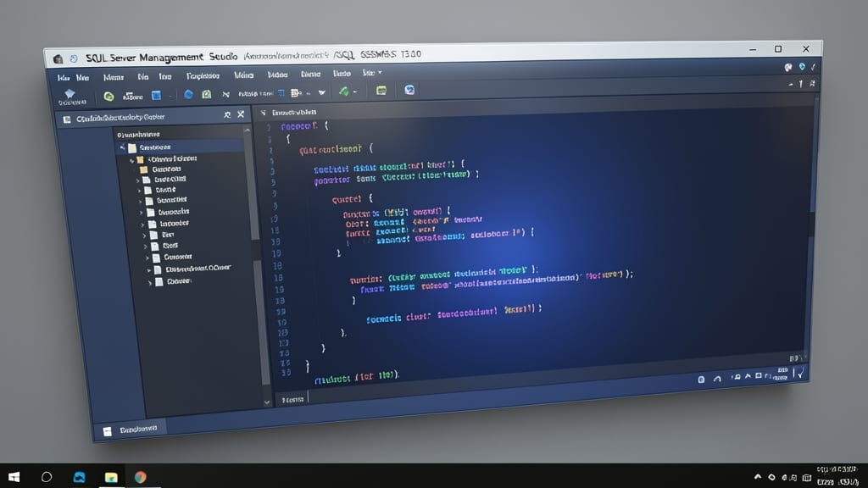
Task: Click the white document list toolbar icon
Action: 296,93
